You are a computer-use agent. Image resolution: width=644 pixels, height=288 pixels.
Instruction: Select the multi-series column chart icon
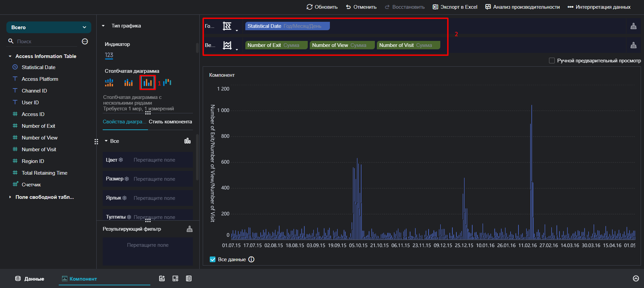[x=148, y=82]
